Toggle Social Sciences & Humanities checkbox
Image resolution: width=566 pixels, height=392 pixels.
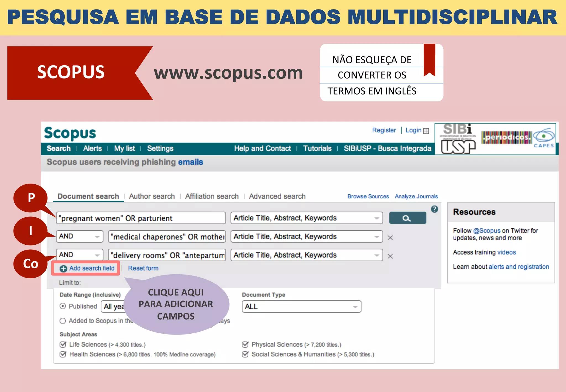pos(245,354)
